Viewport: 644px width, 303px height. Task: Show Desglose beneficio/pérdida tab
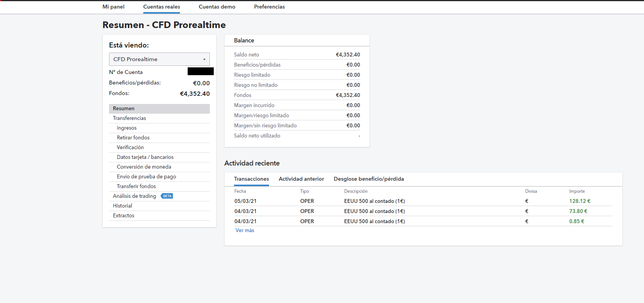(369, 179)
